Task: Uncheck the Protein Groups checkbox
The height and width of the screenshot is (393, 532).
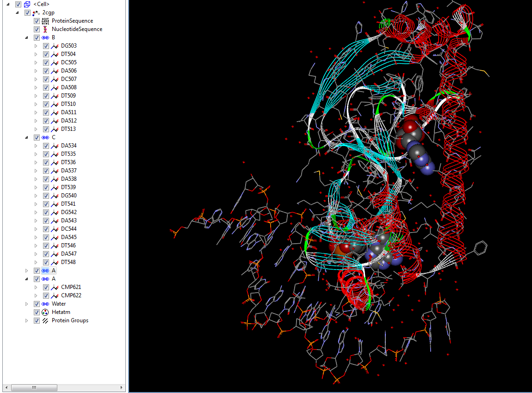Action: [x=37, y=320]
